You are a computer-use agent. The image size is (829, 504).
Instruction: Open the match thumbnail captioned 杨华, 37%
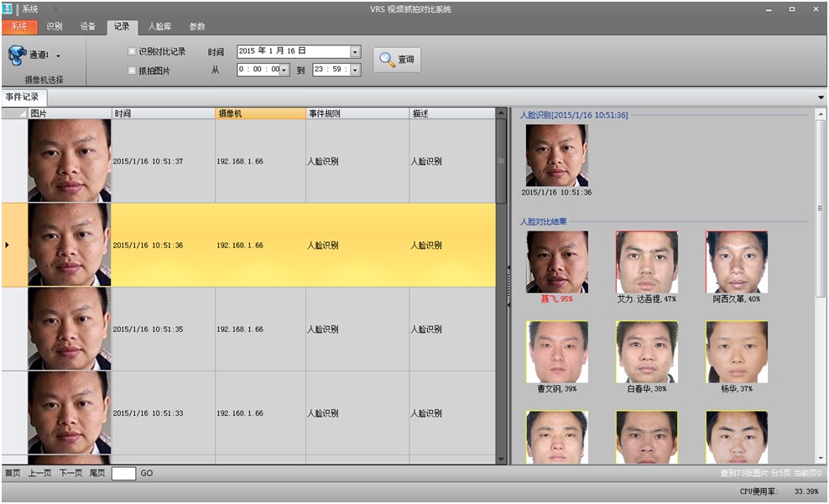tap(737, 352)
